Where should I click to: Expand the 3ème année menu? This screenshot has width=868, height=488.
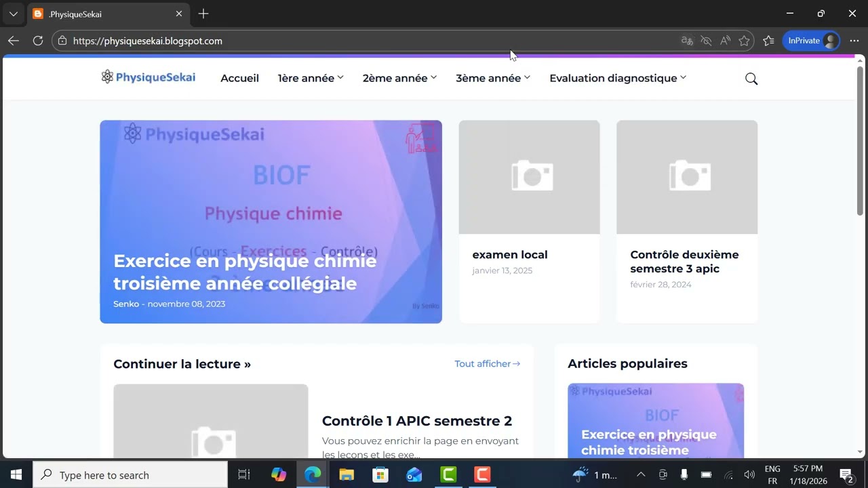pos(493,78)
